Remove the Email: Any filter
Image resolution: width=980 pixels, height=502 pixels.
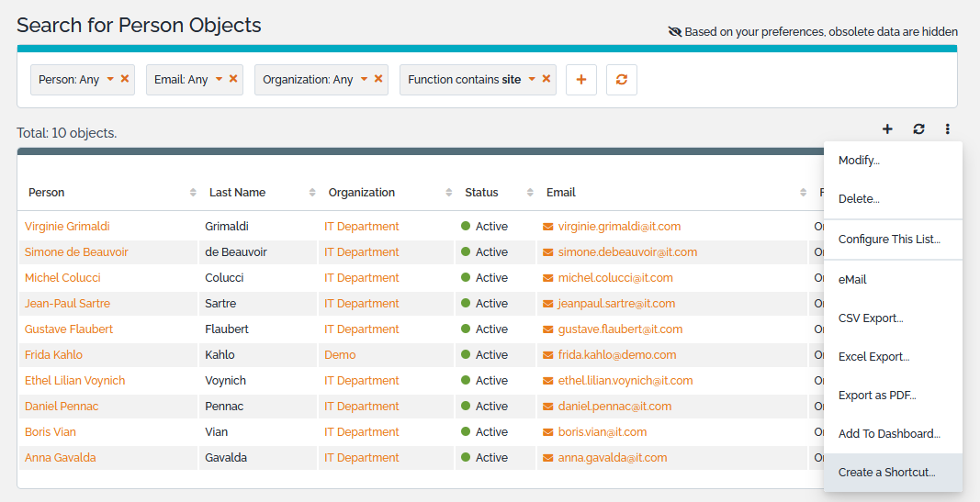233,79
